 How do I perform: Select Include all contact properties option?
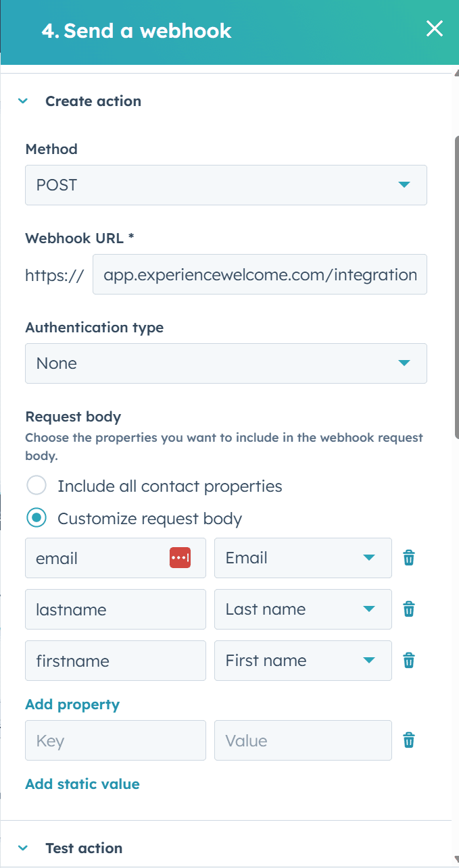[36, 486]
